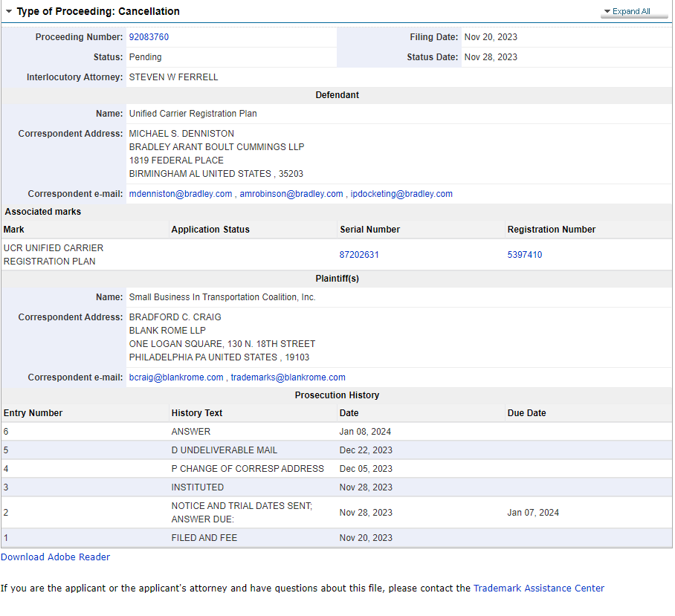This screenshot has height=616, width=675.
Task: Click the Dec 22, 2023 date cell
Action: (366, 450)
